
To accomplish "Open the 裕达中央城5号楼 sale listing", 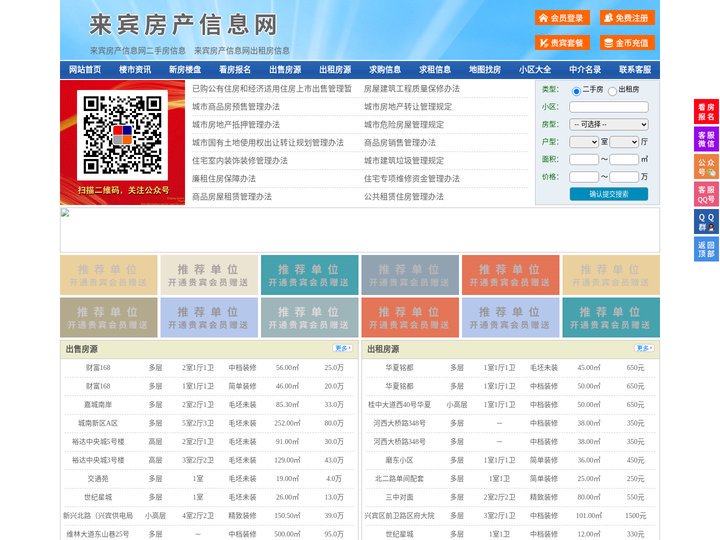I will (x=98, y=441).
